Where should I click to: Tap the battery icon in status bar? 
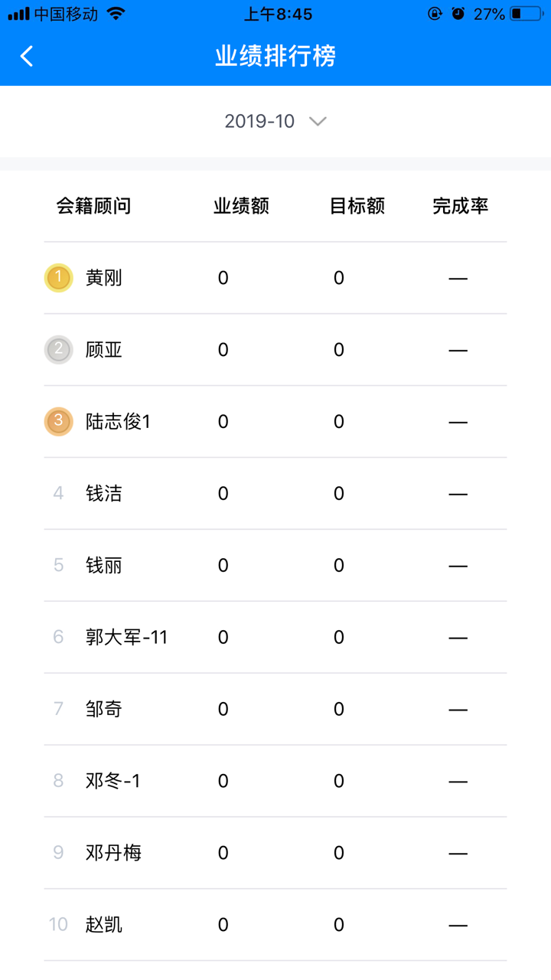tap(526, 14)
